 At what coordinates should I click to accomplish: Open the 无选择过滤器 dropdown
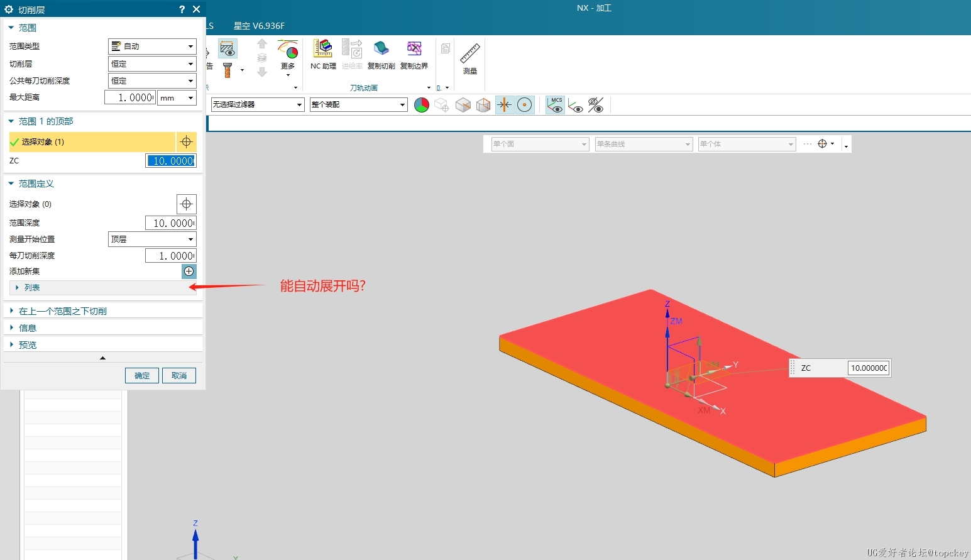(x=258, y=104)
